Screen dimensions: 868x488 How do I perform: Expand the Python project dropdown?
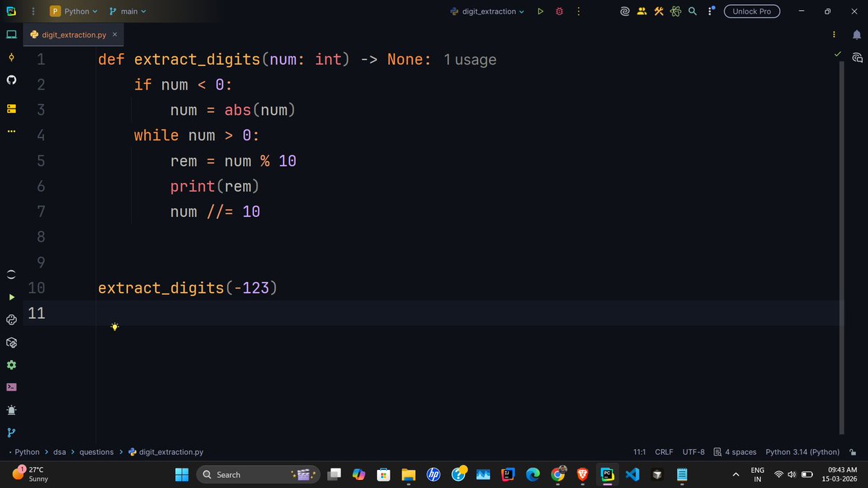(73, 12)
